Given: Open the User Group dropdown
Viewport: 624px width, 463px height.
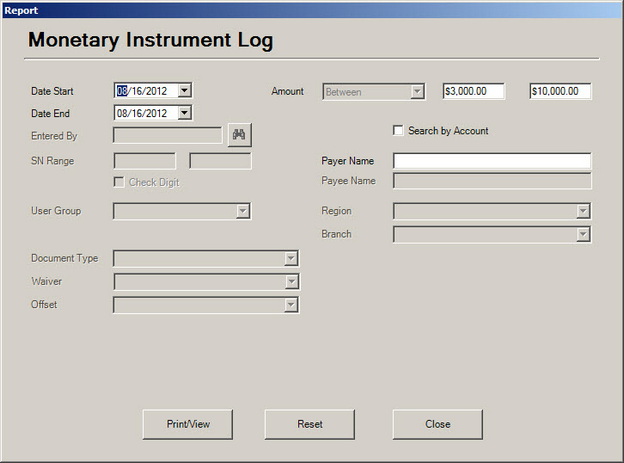Looking at the screenshot, I should pyautogui.click(x=243, y=211).
